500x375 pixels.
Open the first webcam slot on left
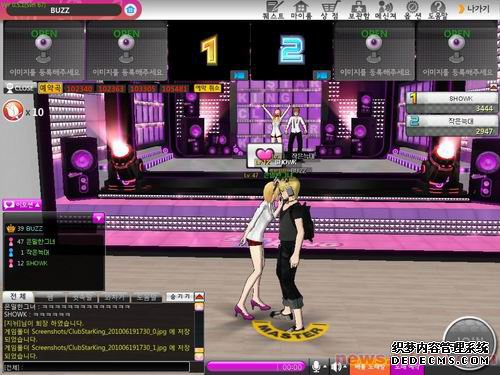[44, 51]
